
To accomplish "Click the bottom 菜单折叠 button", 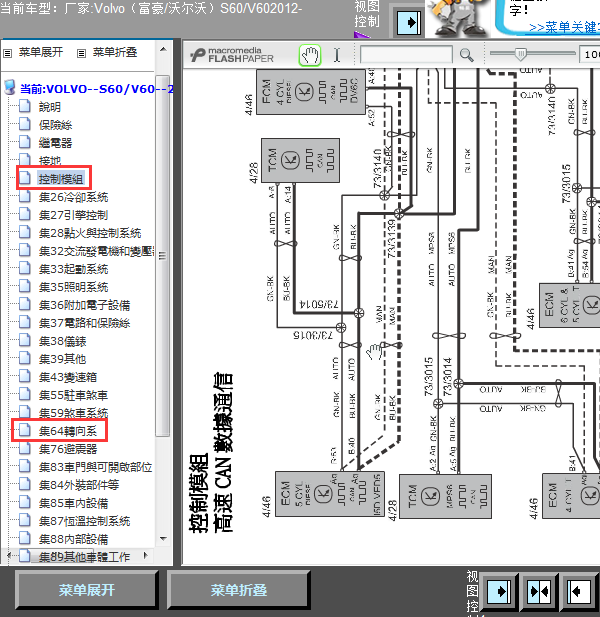I will pos(238,590).
